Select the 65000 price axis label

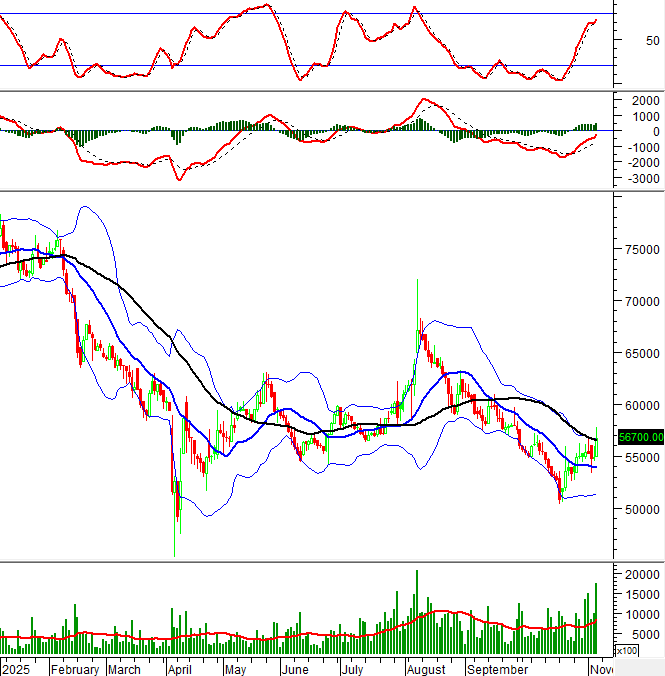pyautogui.click(x=642, y=353)
